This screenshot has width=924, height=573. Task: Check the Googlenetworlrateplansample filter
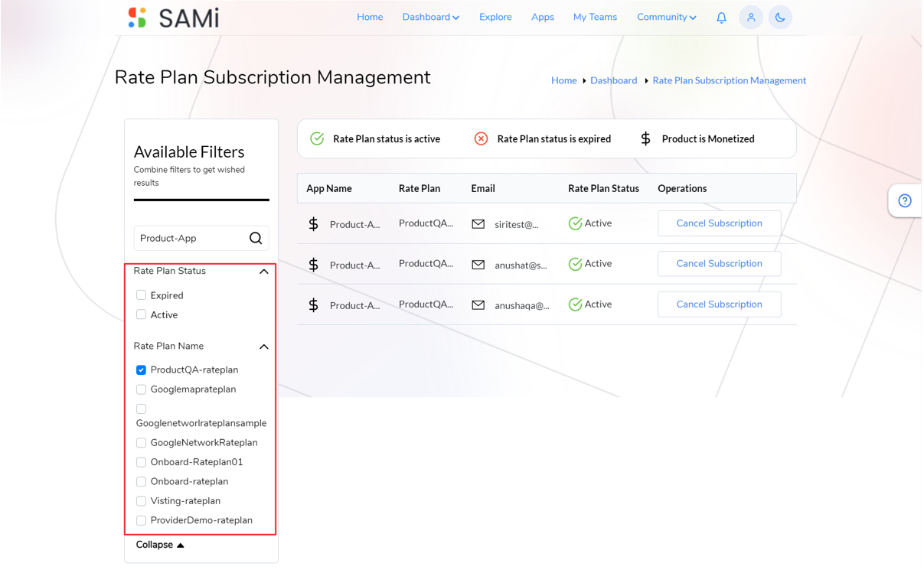click(x=141, y=409)
